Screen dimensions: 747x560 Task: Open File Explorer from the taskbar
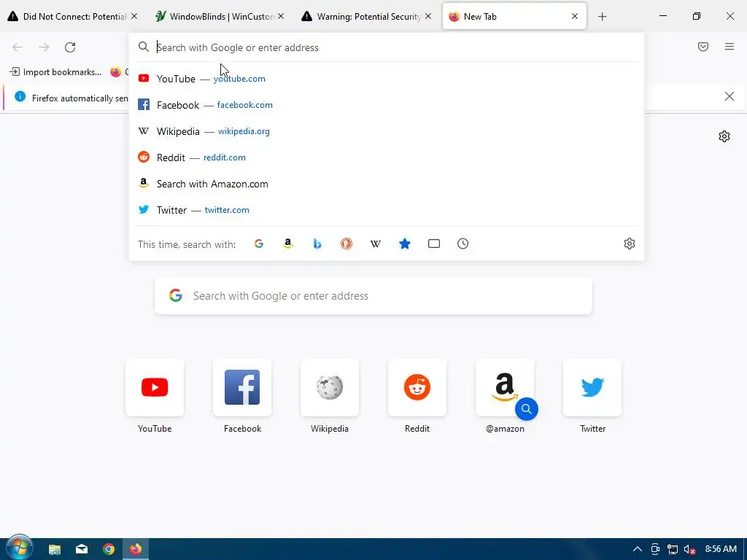coord(55,549)
